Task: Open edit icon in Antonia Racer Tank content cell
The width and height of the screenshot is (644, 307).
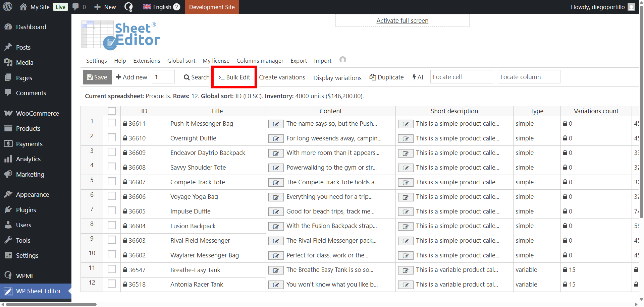Action: click(x=276, y=285)
